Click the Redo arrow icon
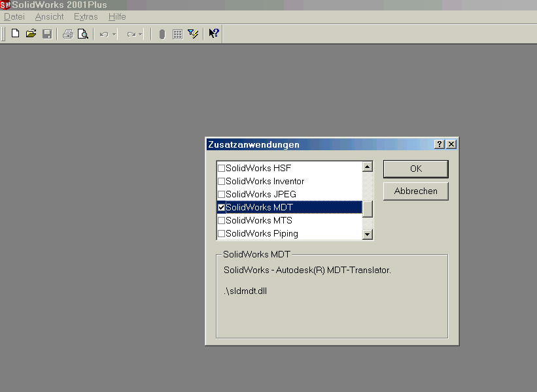The width and height of the screenshot is (537, 392). tap(131, 34)
